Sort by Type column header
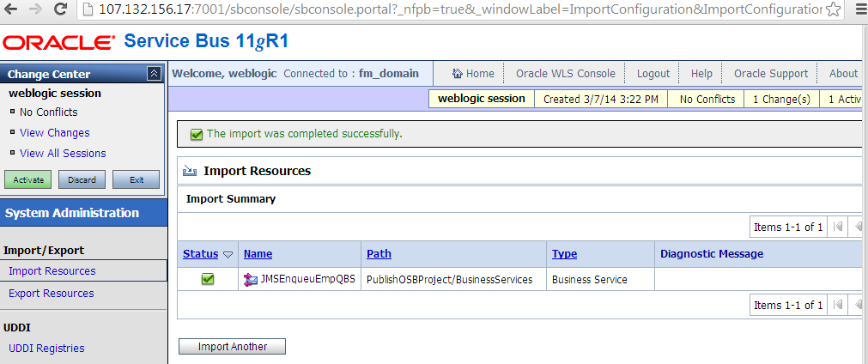Image resolution: width=868 pixels, height=364 pixels. coord(564,254)
